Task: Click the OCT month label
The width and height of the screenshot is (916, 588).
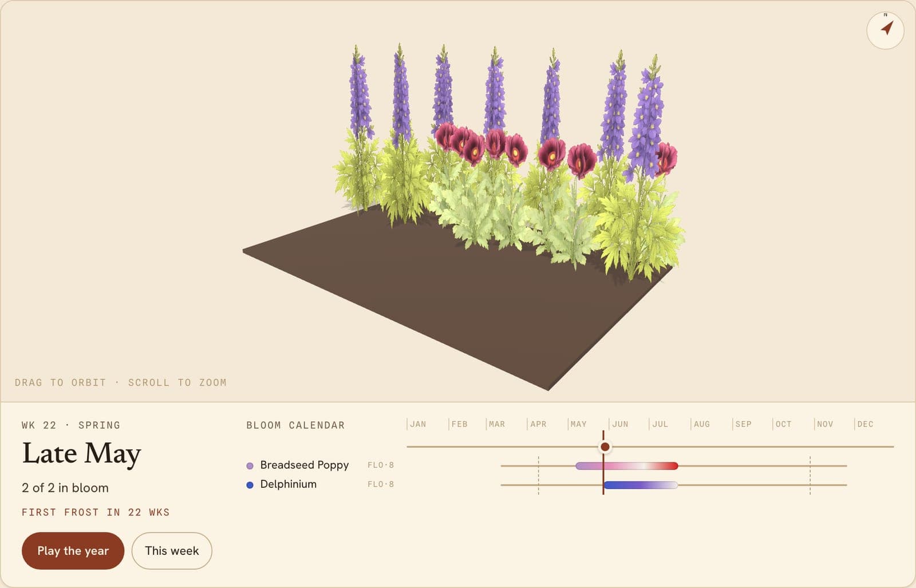Action: tap(783, 424)
